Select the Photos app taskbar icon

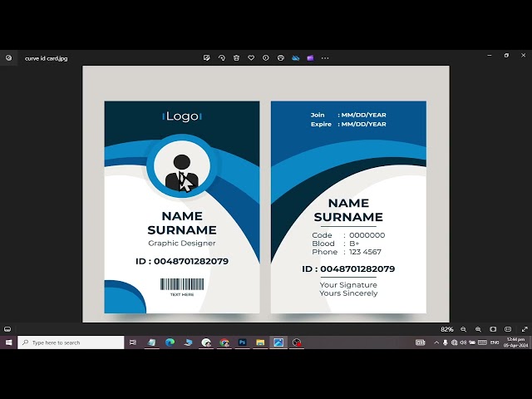pos(278,342)
